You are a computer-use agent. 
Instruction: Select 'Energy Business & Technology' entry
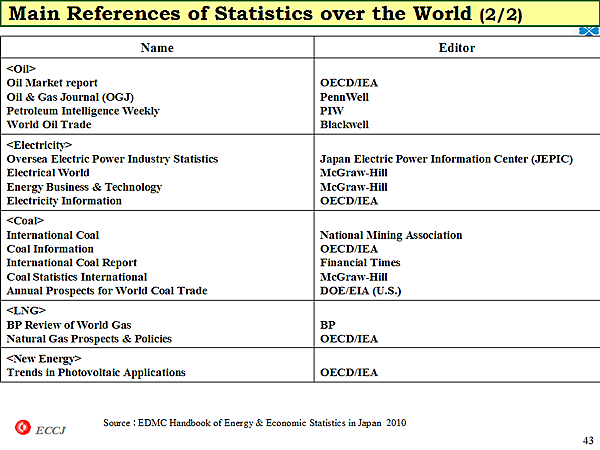tap(84, 187)
